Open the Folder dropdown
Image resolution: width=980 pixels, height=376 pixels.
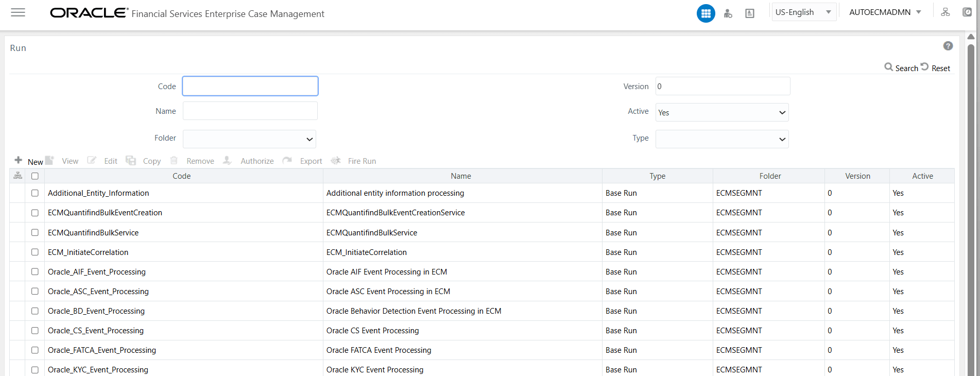tap(249, 139)
